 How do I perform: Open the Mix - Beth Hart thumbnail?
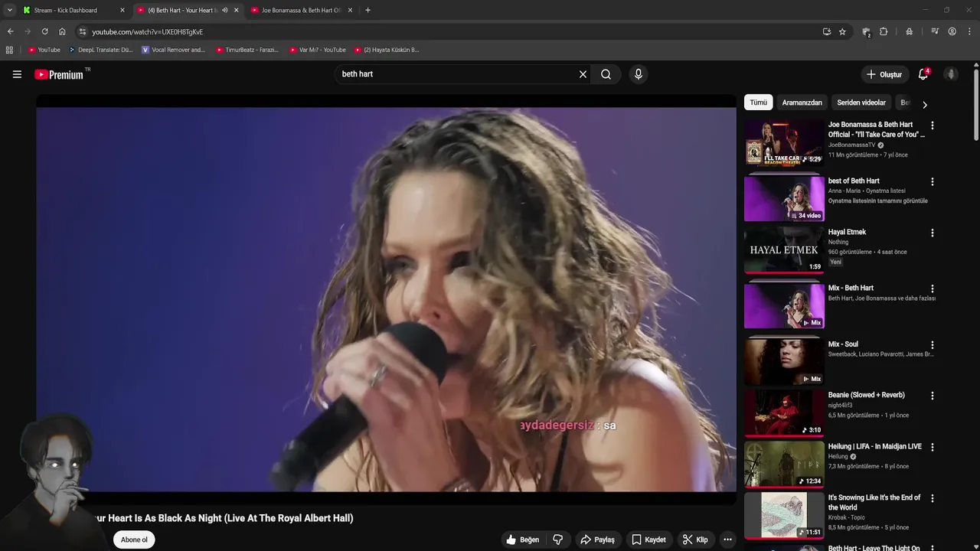pos(784,306)
